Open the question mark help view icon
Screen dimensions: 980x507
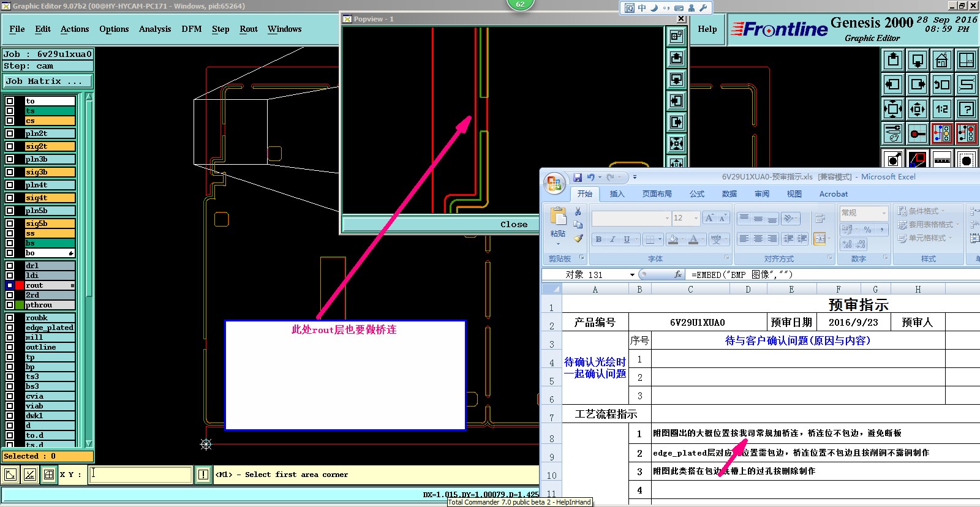(966, 109)
